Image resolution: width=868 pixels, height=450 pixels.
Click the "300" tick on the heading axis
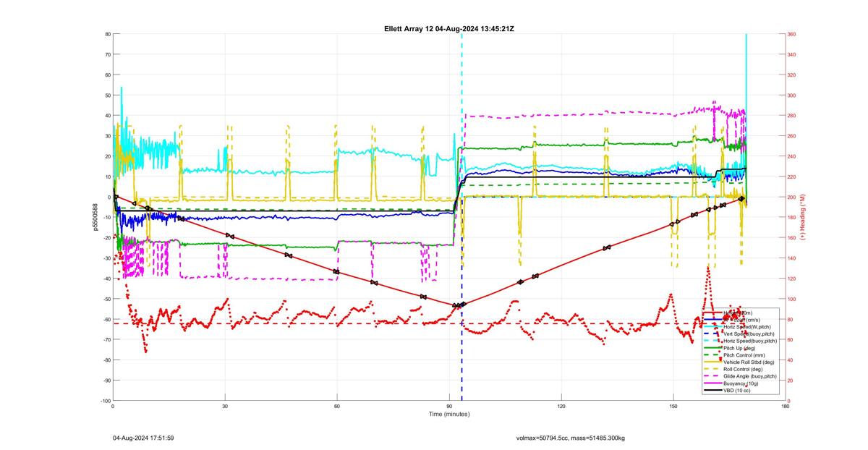[792, 95]
